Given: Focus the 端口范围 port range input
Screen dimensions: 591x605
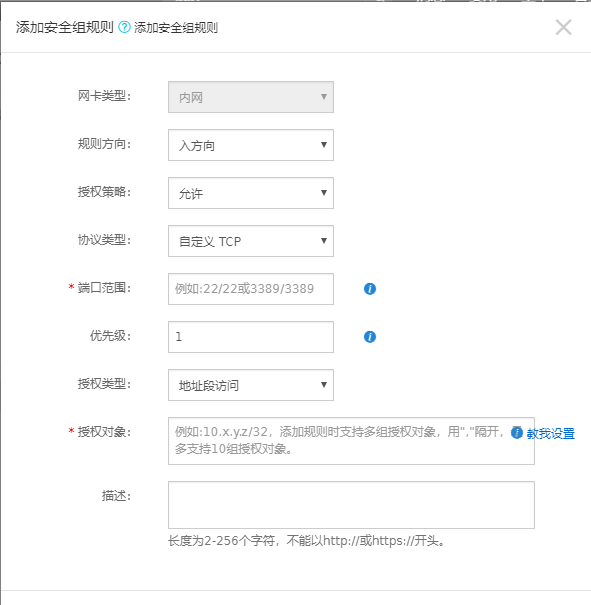Looking at the screenshot, I should click(251, 289).
